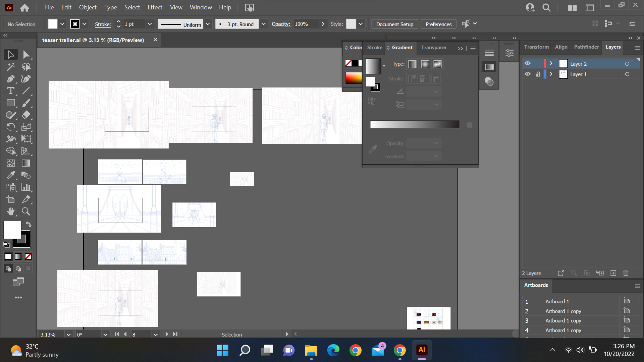This screenshot has width=644, height=362.
Task: Hide Layer 1 using the eye icon
Action: tap(528, 74)
